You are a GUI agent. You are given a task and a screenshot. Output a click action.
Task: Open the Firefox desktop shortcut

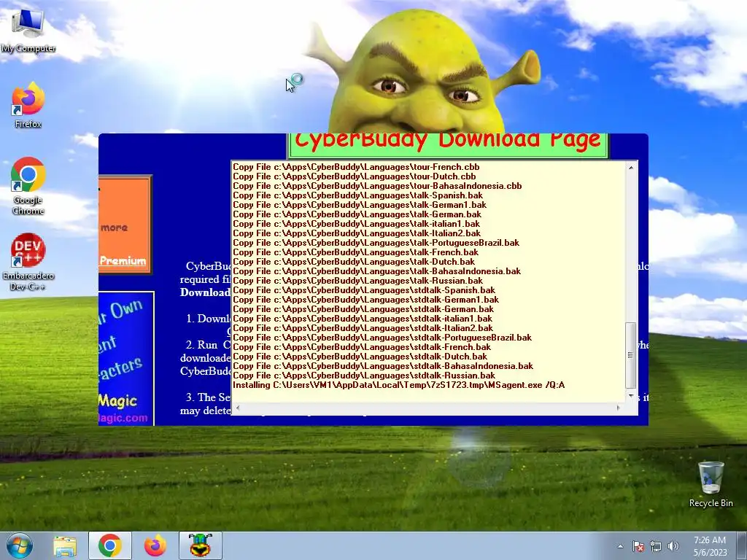pyautogui.click(x=28, y=106)
